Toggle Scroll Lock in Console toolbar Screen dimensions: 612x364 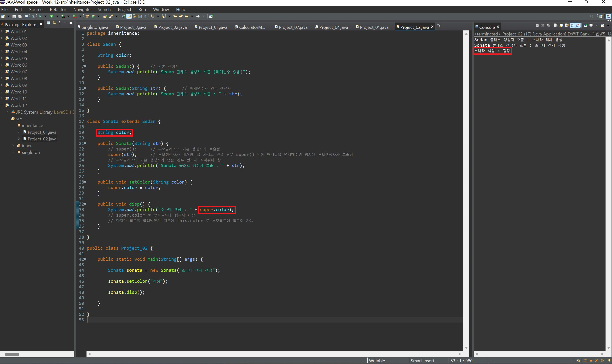(x=561, y=25)
